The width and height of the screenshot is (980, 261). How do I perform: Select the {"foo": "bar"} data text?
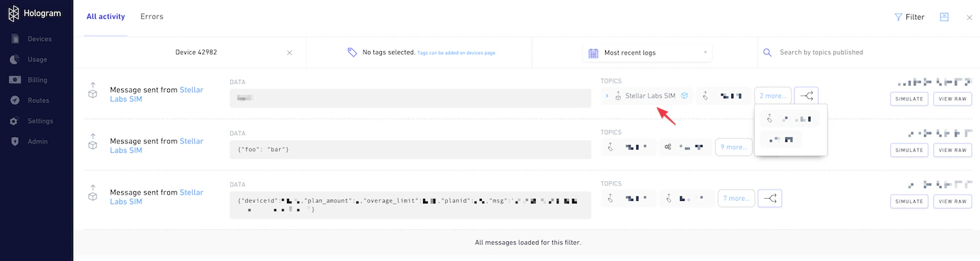tap(264, 149)
